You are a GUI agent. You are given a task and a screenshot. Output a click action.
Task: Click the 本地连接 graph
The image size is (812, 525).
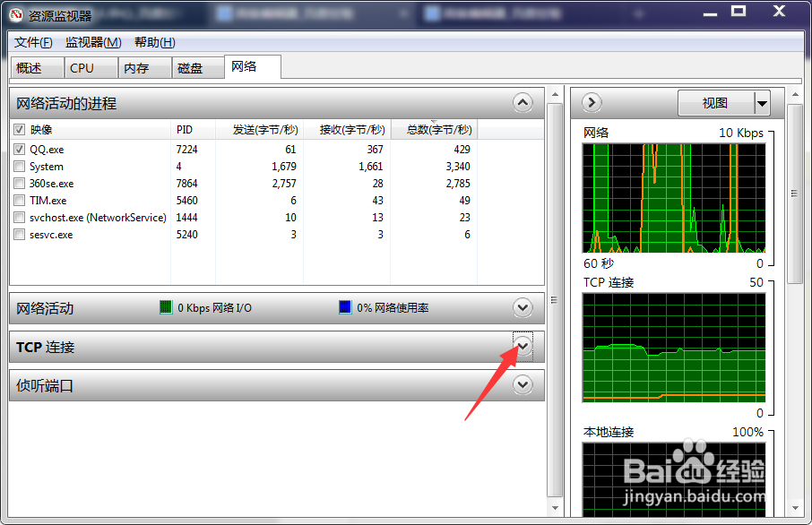(x=674, y=479)
